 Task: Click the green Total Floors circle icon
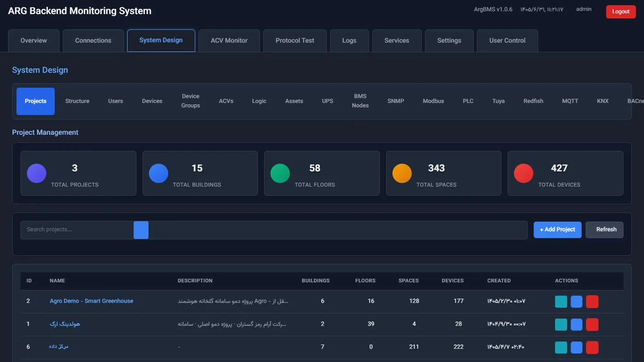point(280,174)
